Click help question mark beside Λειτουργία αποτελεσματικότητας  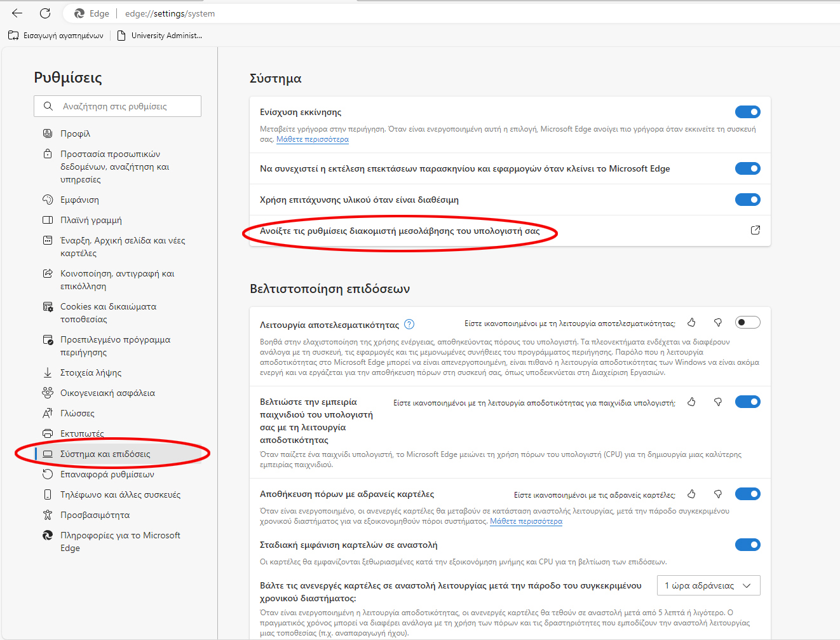[x=409, y=324]
